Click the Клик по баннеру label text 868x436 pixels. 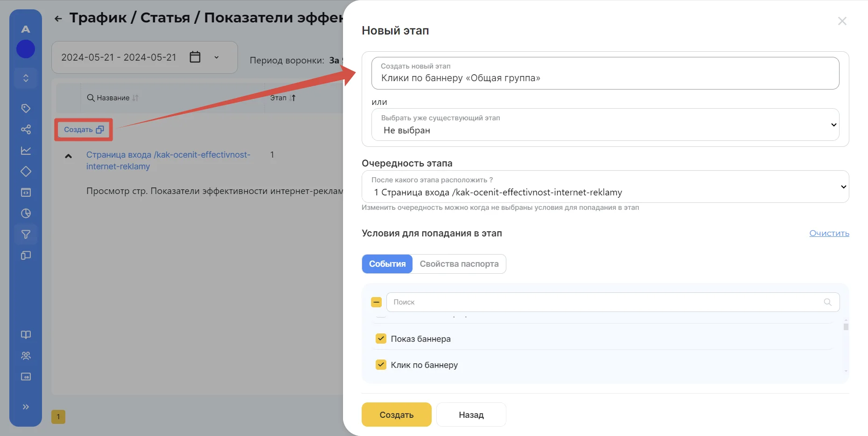[424, 365]
